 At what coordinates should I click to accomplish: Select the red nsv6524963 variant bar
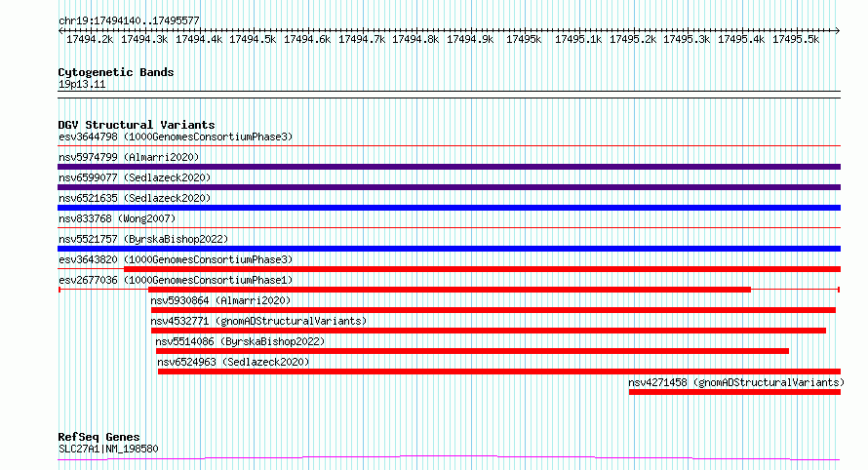tap(499, 372)
